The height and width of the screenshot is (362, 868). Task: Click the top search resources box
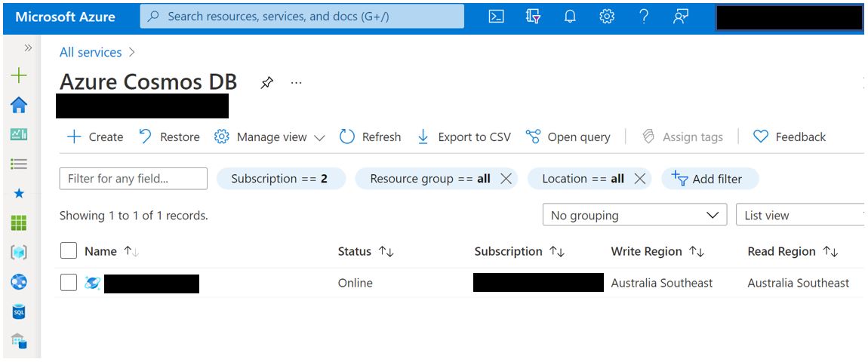[x=302, y=17]
